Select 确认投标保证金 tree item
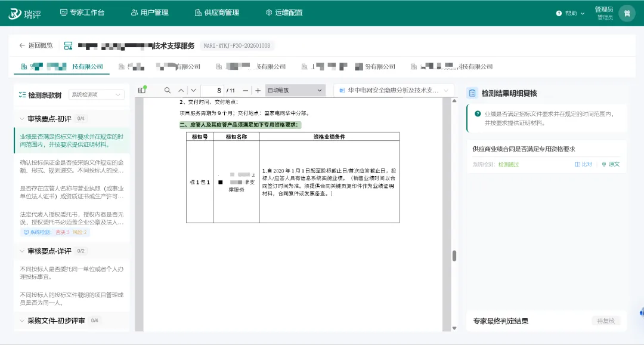 (x=72, y=167)
